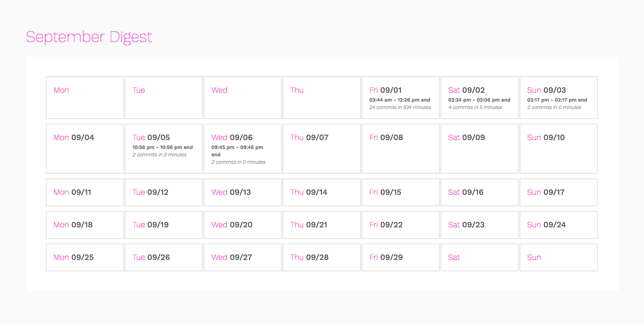Select the Thu 09/07 date label

[x=309, y=138]
